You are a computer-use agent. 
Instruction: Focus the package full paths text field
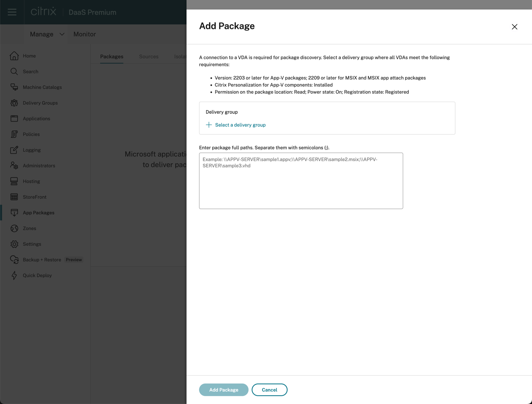pyautogui.click(x=301, y=181)
